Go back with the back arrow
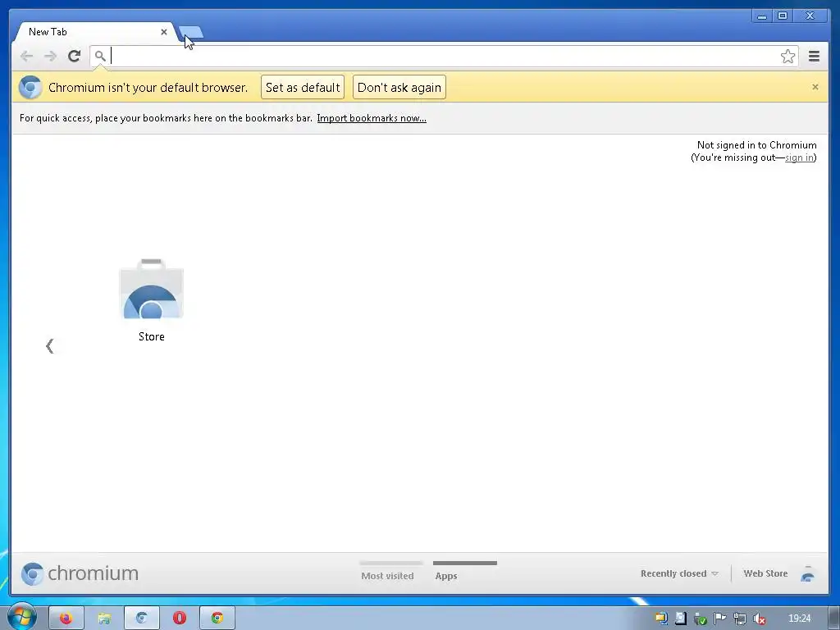This screenshot has width=840, height=630. tap(26, 56)
